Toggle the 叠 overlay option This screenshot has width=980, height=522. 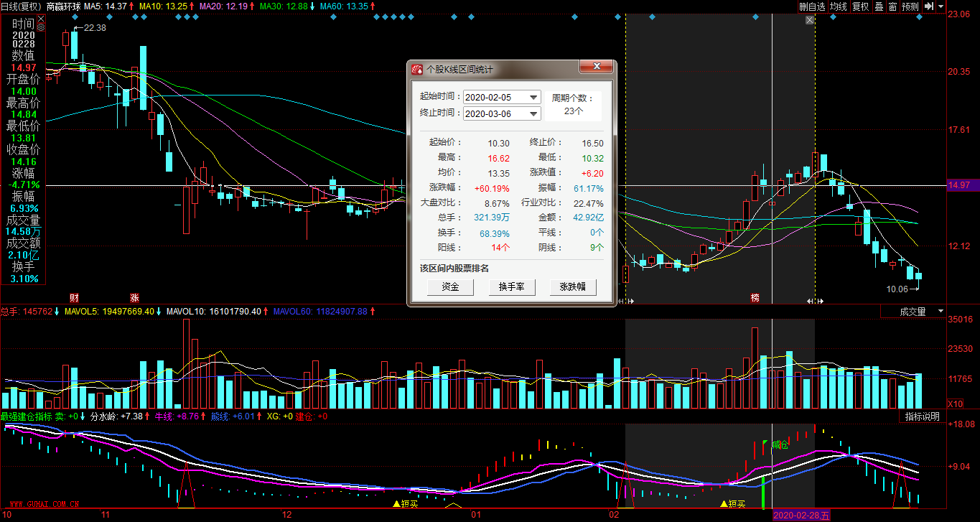click(x=879, y=6)
